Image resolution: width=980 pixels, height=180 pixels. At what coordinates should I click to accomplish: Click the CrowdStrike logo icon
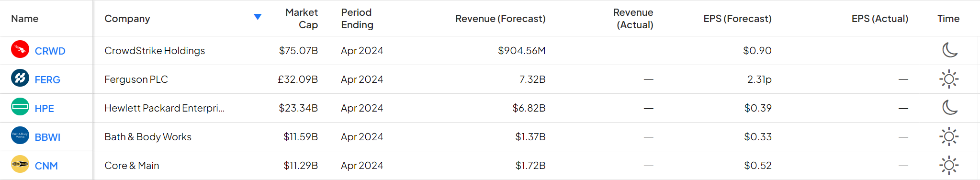(20, 49)
